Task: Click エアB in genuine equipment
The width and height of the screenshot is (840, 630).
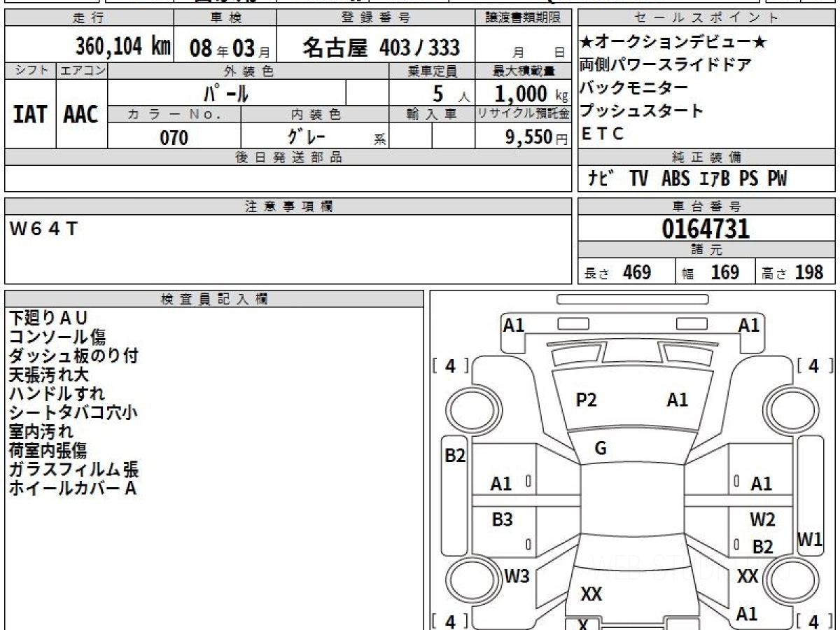Action: [x=715, y=179]
